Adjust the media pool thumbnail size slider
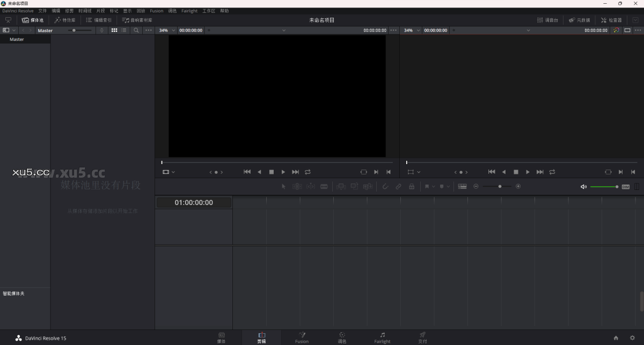The image size is (644, 345). pyautogui.click(x=74, y=30)
